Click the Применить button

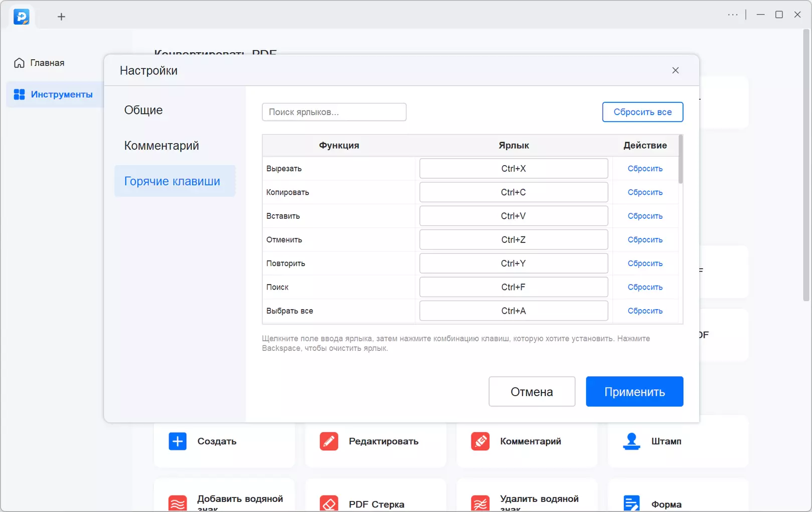click(634, 392)
